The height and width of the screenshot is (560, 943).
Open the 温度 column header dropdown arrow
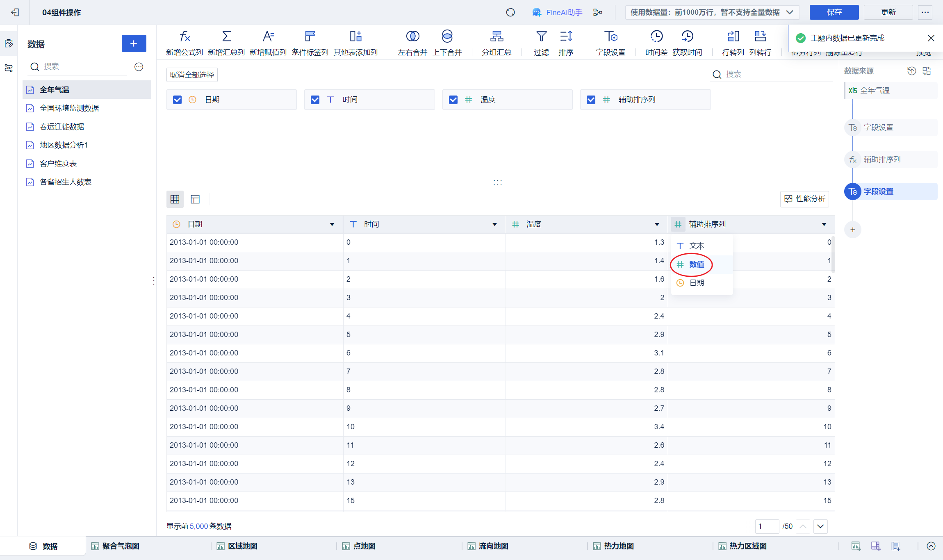click(x=657, y=224)
